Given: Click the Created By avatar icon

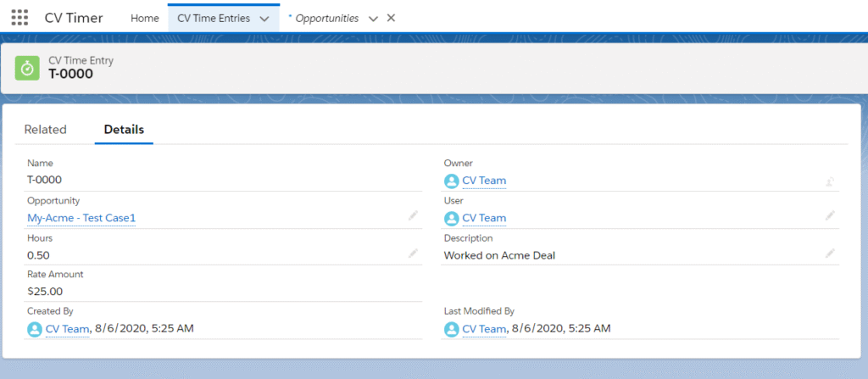Looking at the screenshot, I should coord(35,329).
